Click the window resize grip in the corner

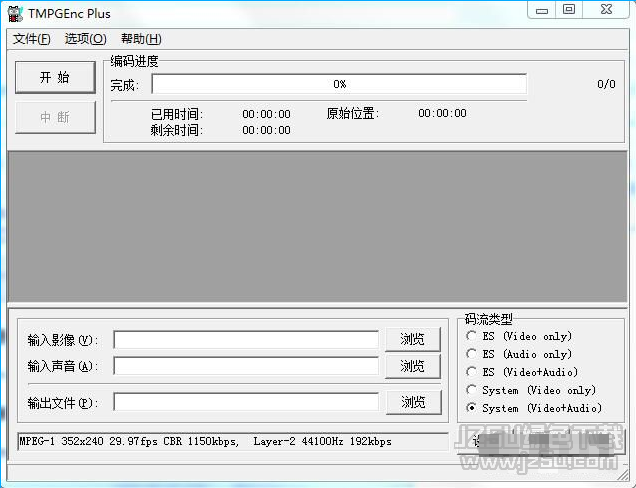point(623,475)
